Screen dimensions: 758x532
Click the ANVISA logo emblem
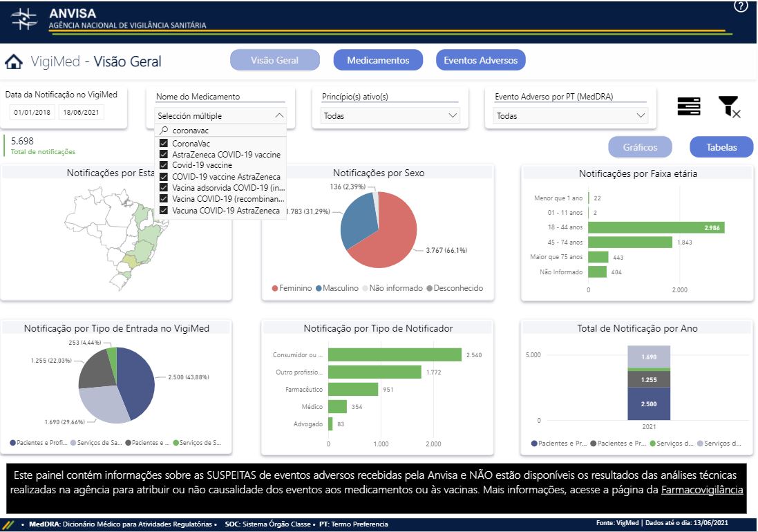point(23,19)
